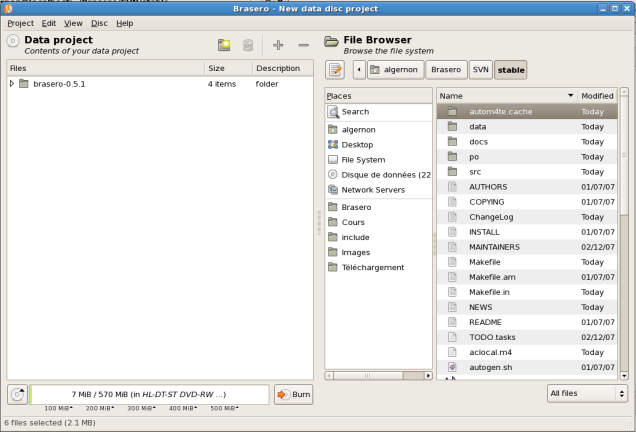This screenshot has width=636, height=432.
Task: Click the Search icon in Places
Action: pos(333,112)
